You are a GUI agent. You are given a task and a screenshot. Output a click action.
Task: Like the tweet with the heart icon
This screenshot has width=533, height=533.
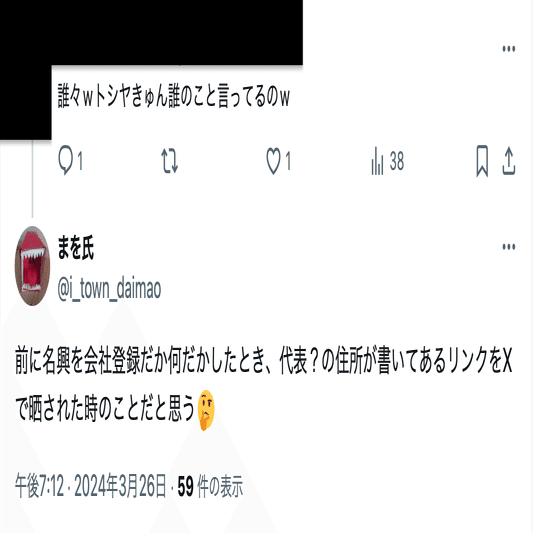click(x=273, y=161)
